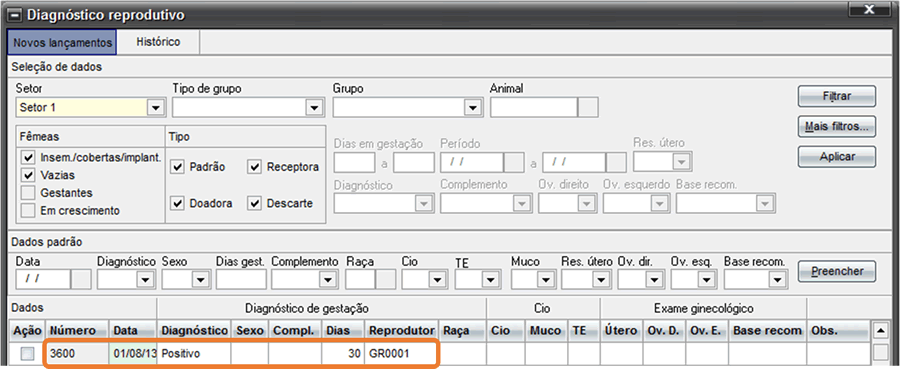Toggle the Doadora type checkbox
900x369 pixels.
coord(178,203)
